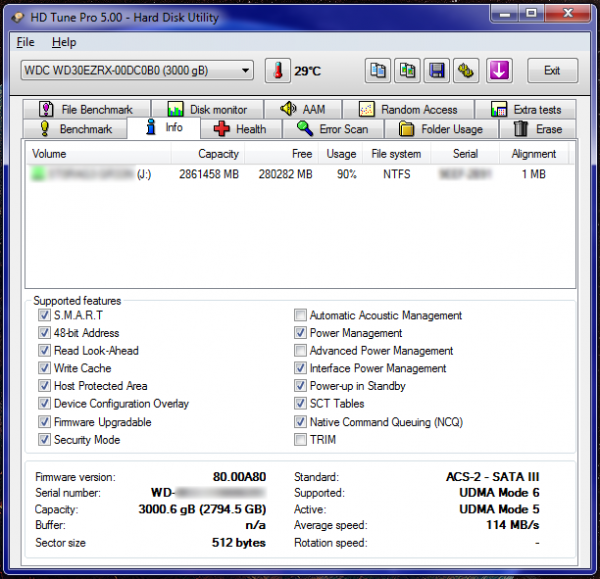Toggle the Write Cache checkbox
Screen dimensions: 600x579
[x=44, y=368]
